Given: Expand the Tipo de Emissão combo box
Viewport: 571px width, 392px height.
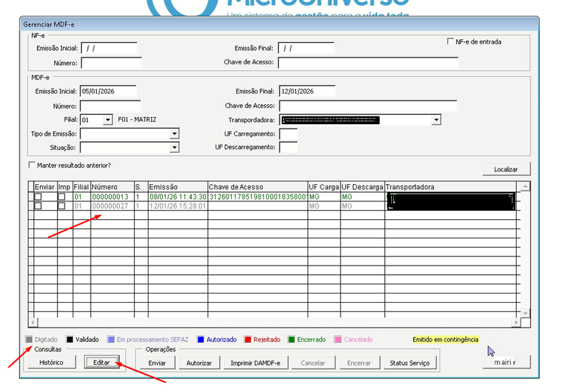Looking at the screenshot, I should point(174,134).
